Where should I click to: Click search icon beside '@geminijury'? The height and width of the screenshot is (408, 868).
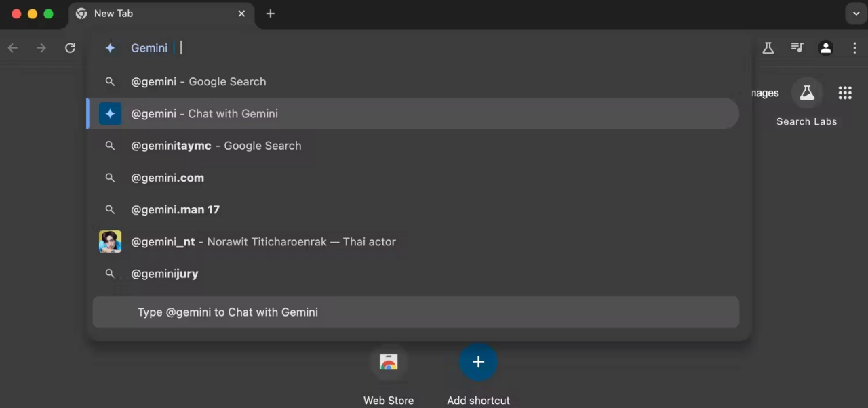(x=110, y=274)
